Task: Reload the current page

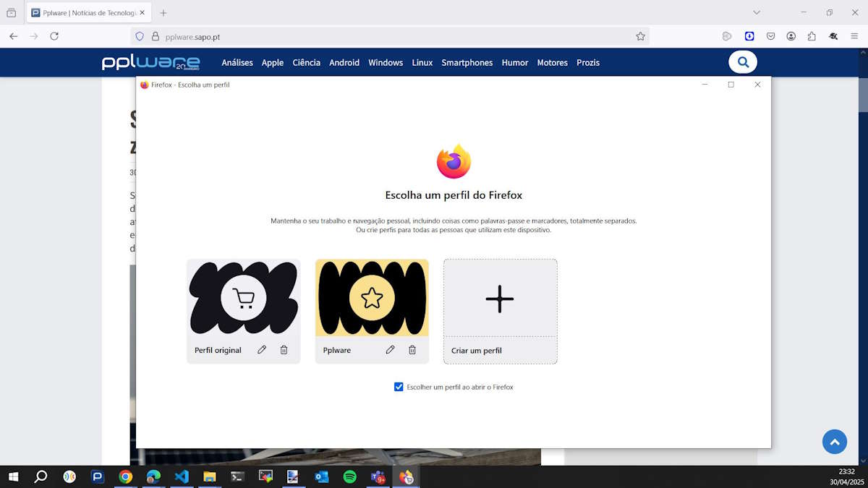Action: coord(54,36)
